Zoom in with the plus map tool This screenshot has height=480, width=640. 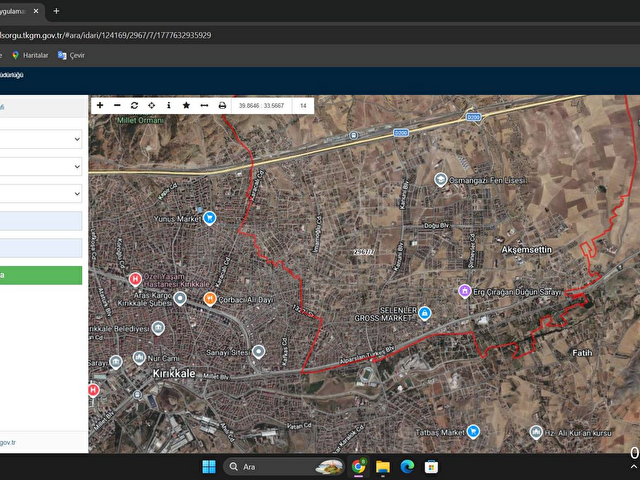[x=100, y=105]
